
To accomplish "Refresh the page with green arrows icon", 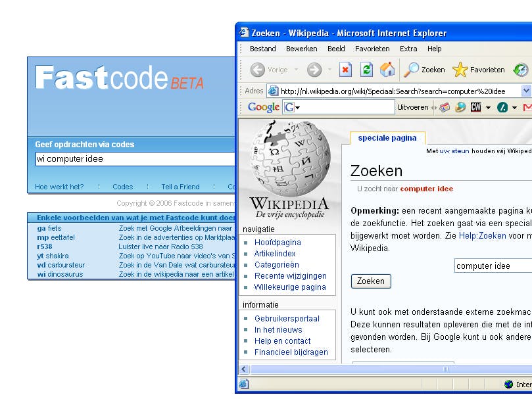I will 366,70.
